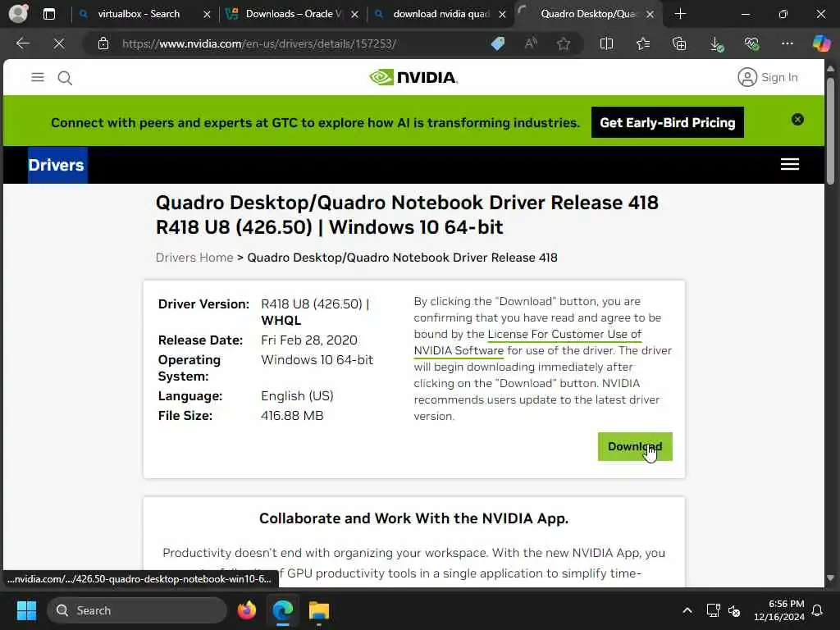Show browser Downloads panel
Viewport: 840px width, 630px height.
point(716,44)
